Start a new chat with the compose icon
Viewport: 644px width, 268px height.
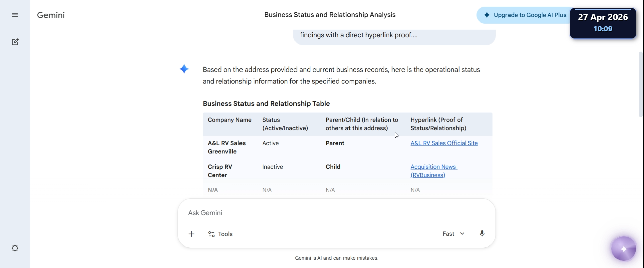(15, 42)
